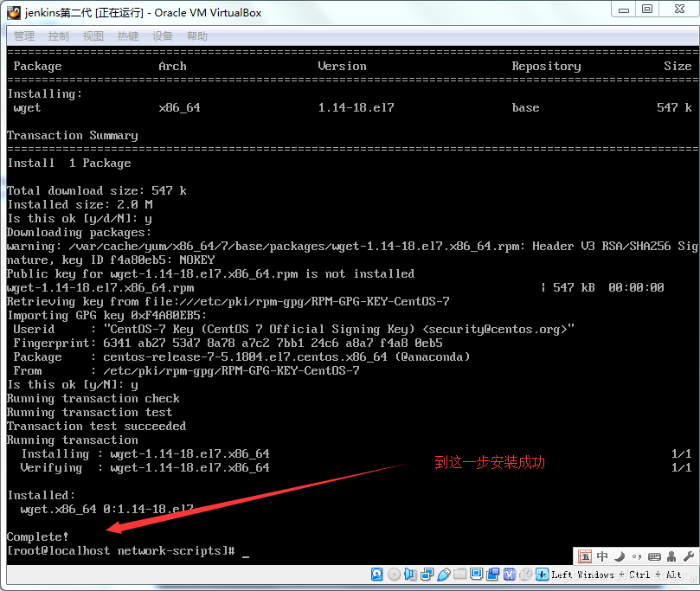Image resolution: width=700 pixels, height=591 pixels.
Task: Open the wrench settings icon in IME bar
Action: (689, 556)
